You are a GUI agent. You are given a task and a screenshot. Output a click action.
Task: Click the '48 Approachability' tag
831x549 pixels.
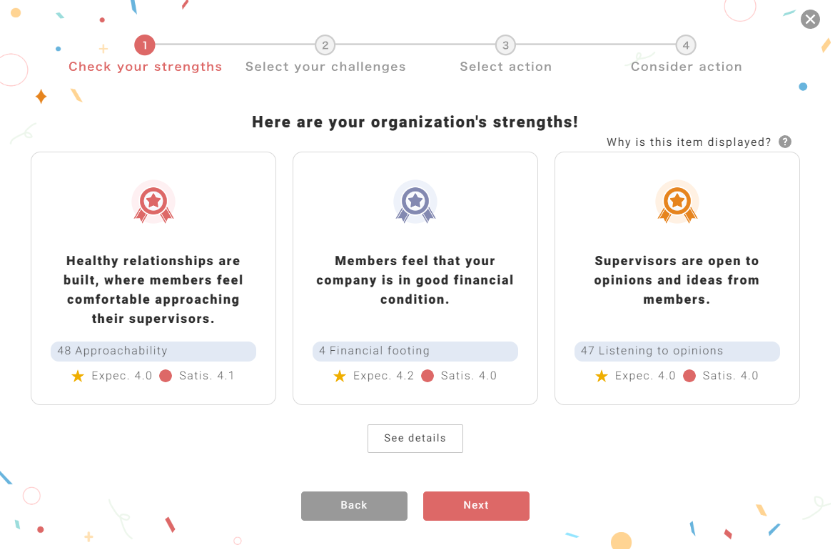click(x=153, y=351)
